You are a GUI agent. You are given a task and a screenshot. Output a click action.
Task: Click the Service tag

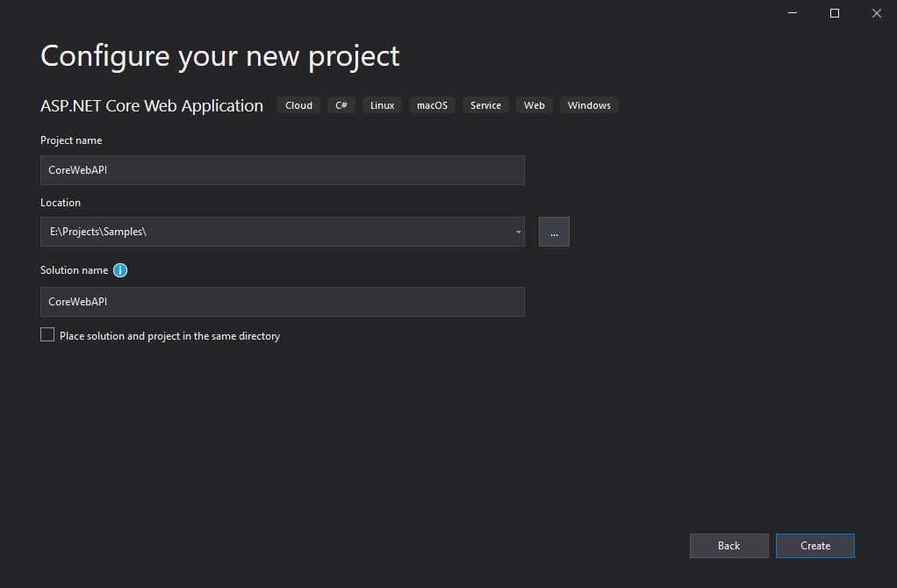[x=485, y=105]
